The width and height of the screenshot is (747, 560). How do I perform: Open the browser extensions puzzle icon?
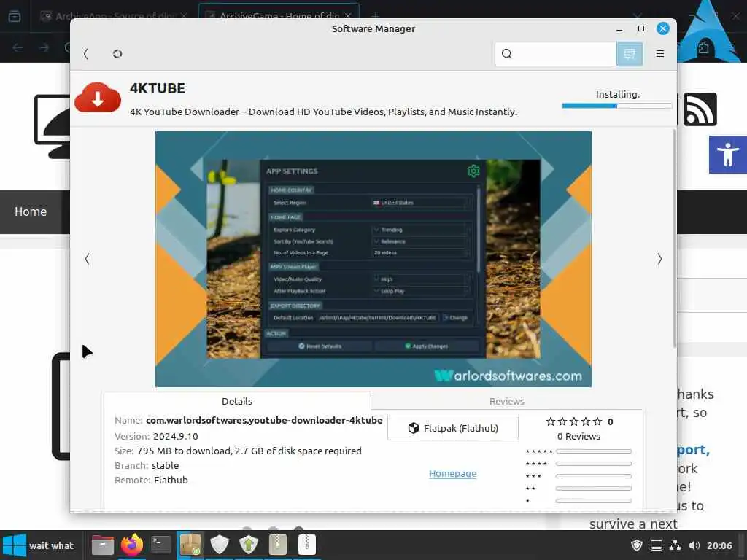[703, 47]
